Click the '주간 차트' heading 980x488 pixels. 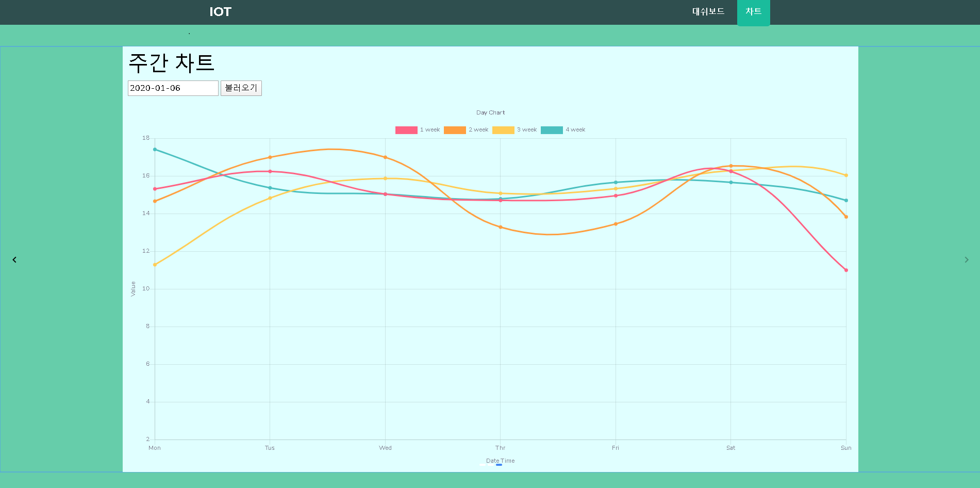[171, 63]
